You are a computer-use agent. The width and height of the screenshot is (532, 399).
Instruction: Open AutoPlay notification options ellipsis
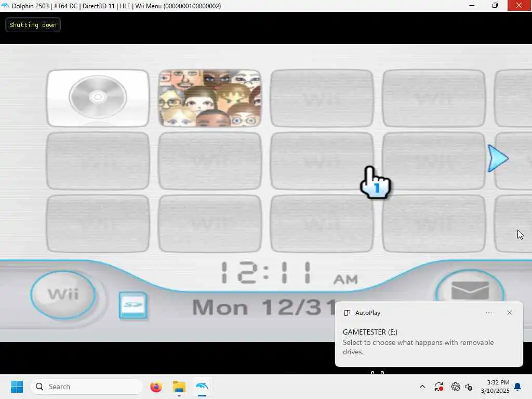(488, 313)
